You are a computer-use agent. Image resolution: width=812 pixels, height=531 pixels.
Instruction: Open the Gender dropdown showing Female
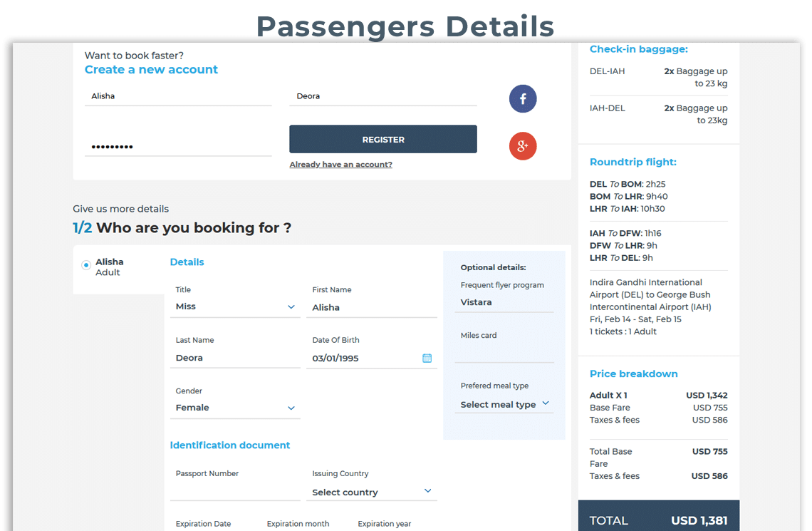tap(235, 408)
